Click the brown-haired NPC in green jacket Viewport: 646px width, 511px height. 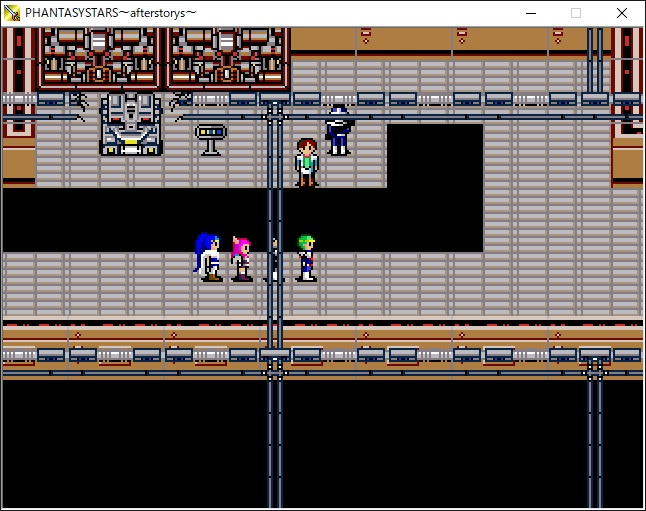pos(307,162)
